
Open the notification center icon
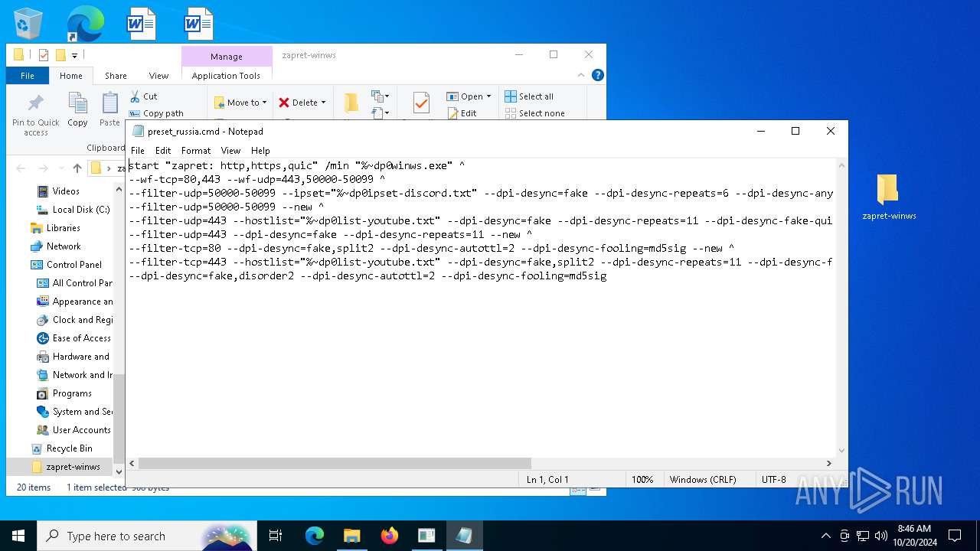[x=955, y=536]
